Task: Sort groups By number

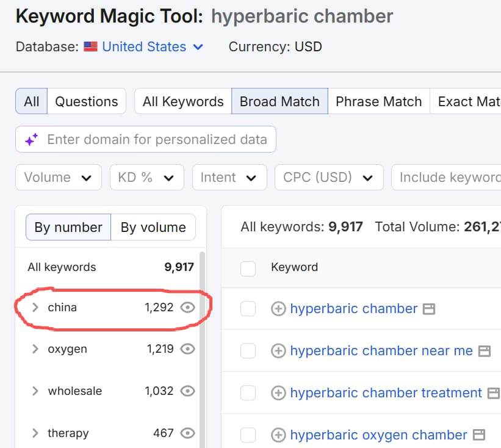Action: coord(68,227)
